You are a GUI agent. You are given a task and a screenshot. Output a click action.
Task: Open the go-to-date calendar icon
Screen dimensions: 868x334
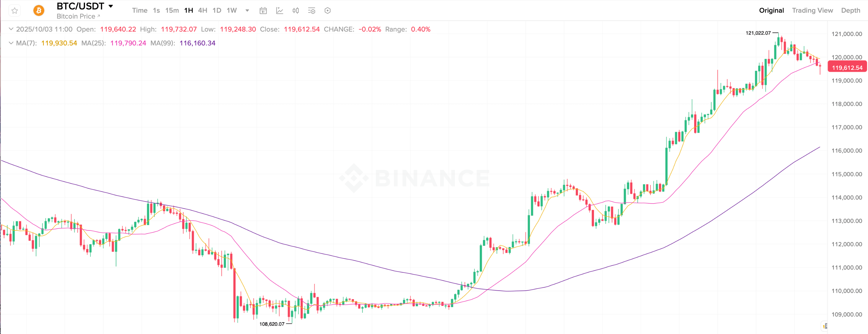click(263, 11)
